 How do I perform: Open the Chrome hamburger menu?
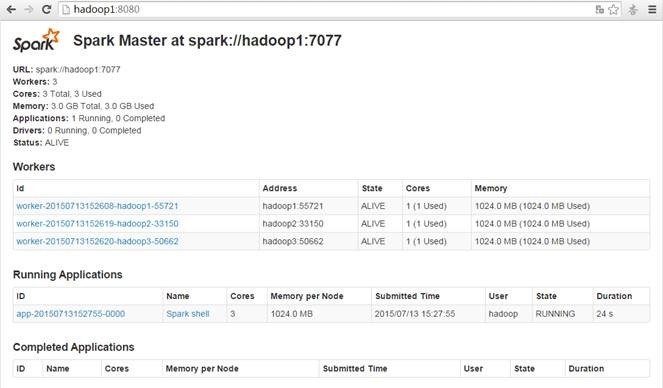[x=652, y=9]
